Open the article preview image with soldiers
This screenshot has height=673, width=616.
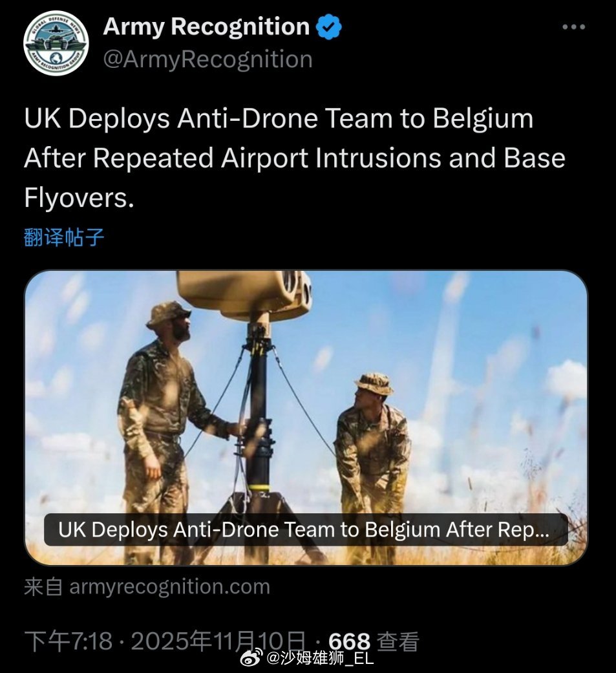(306, 417)
